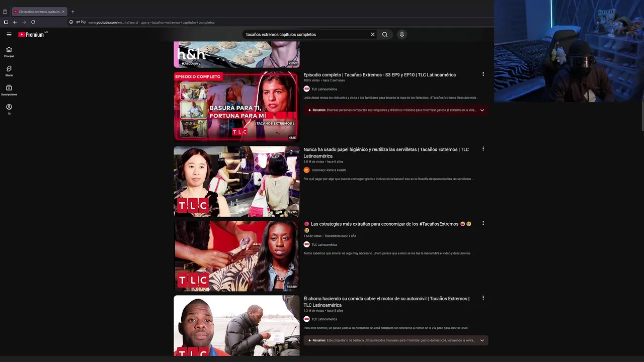Toggle browser sidebar panel icon
Screen dimensions: 644x362
(x=6, y=22)
